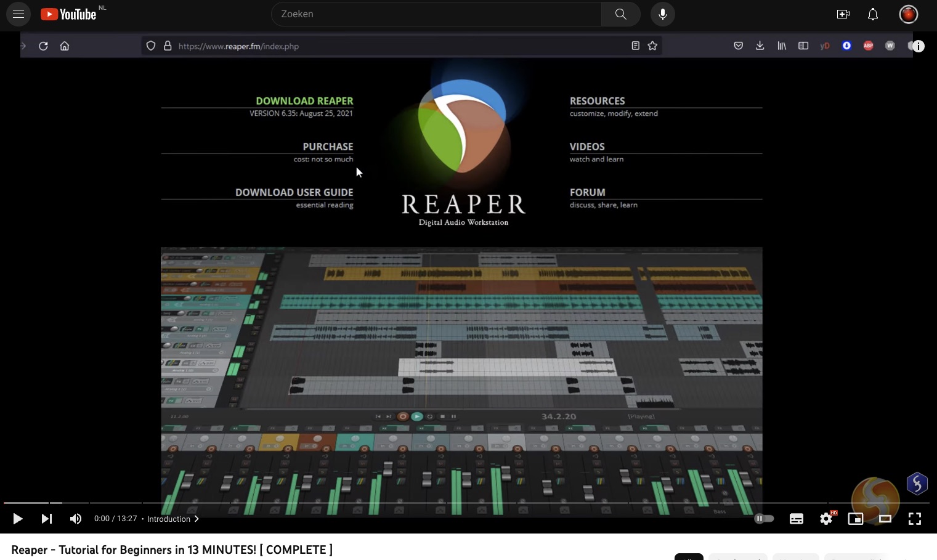Click the shield tracking protection icon
Viewport: 937px width, 560px height.
pyautogui.click(x=151, y=46)
